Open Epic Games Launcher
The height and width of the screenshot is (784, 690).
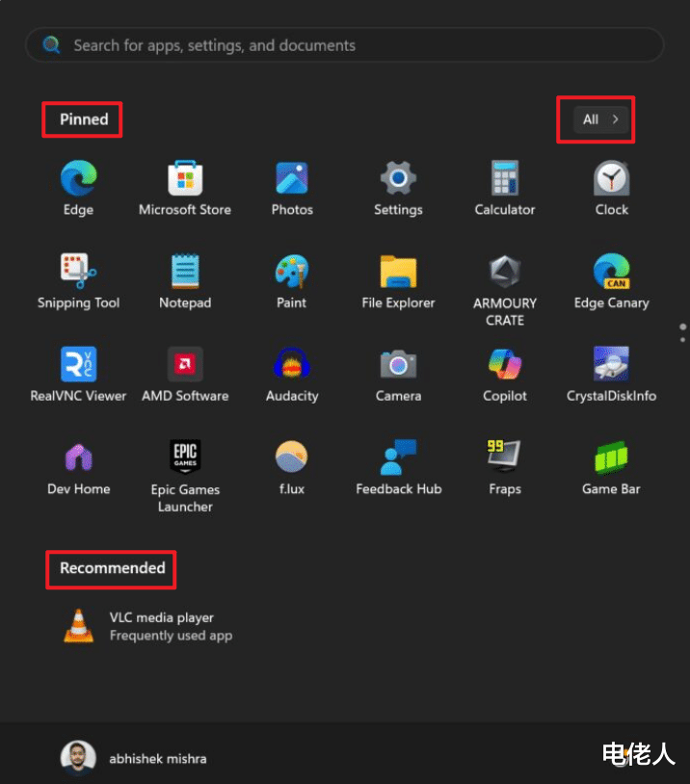185,476
